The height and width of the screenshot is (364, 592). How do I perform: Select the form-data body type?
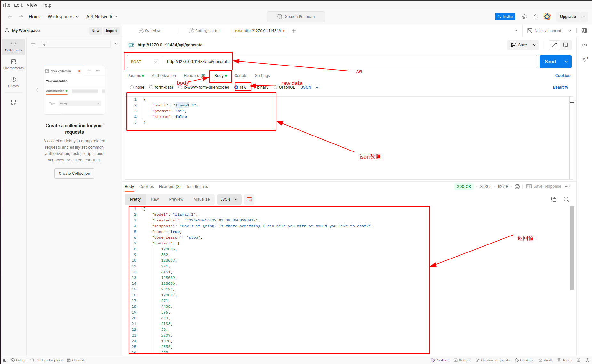[x=151, y=87]
